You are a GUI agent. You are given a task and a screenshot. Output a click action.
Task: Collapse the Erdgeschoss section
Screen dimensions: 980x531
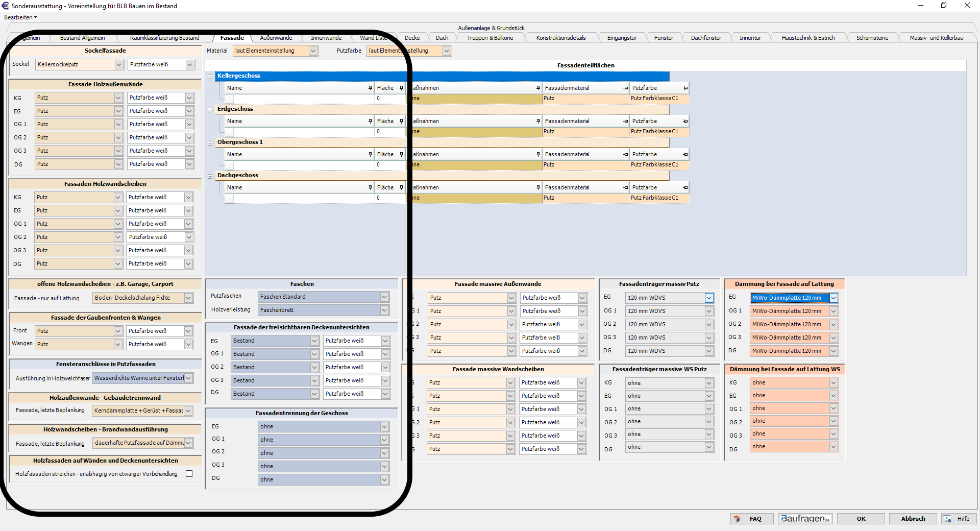[210, 110]
